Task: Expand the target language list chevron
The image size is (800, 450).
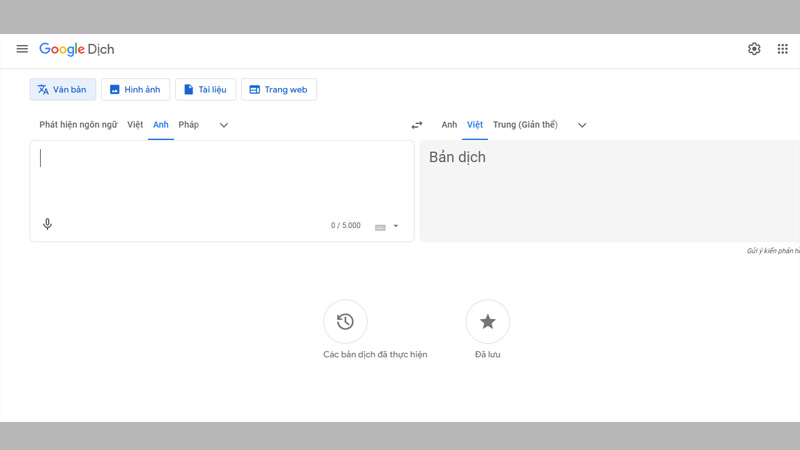Action: coord(582,125)
